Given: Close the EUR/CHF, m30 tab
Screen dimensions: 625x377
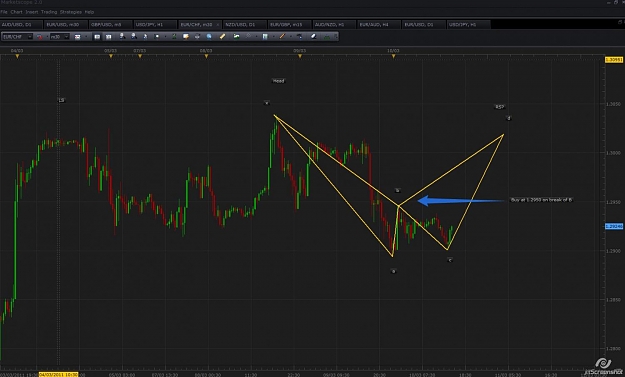Looking at the screenshot, I should click(x=218, y=25).
